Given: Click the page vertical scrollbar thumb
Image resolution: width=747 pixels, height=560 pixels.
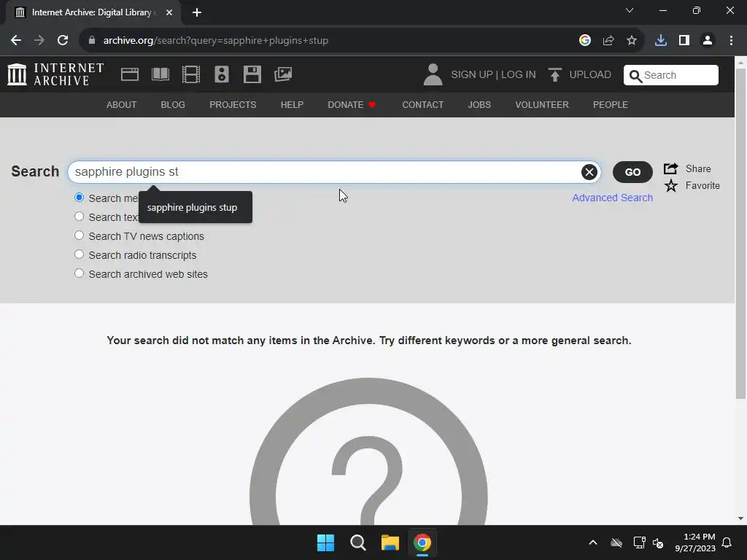Looking at the screenshot, I should [x=740, y=233].
